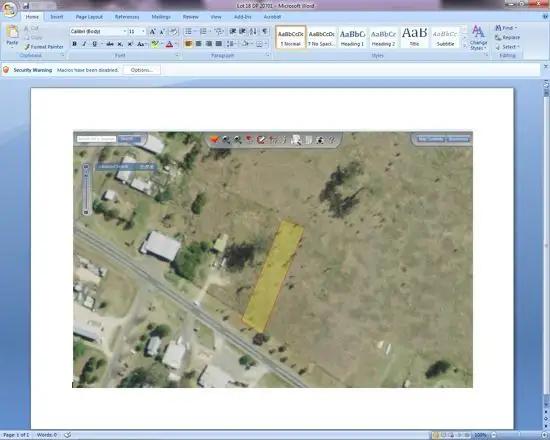Open the Bullets list dropdown

click(x=195, y=32)
